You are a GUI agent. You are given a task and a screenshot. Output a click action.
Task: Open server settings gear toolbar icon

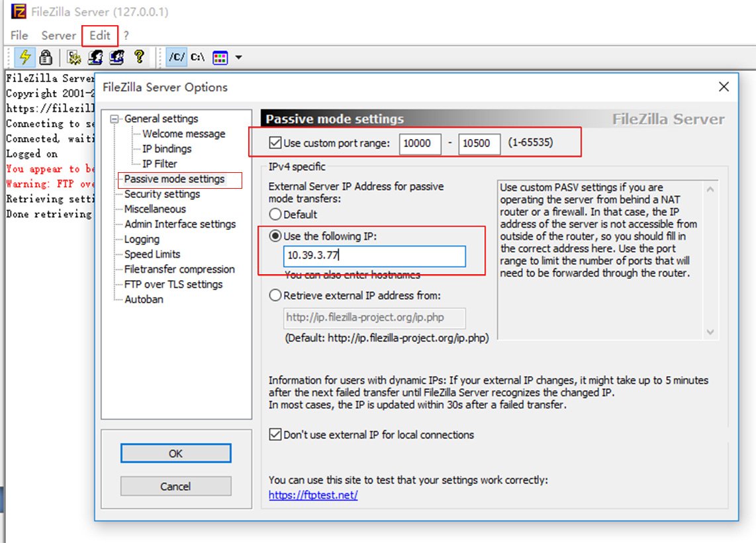[74, 58]
